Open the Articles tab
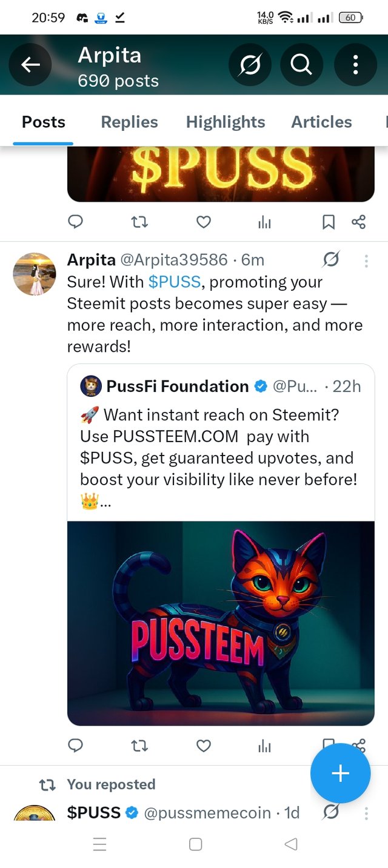The width and height of the screenshot is (388, 868). point(321,122)
